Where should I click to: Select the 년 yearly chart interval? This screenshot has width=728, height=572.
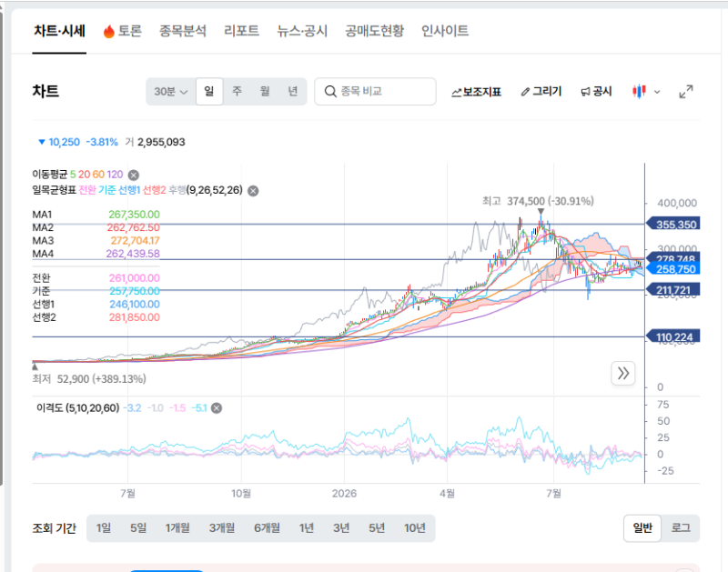click(292, 91)
